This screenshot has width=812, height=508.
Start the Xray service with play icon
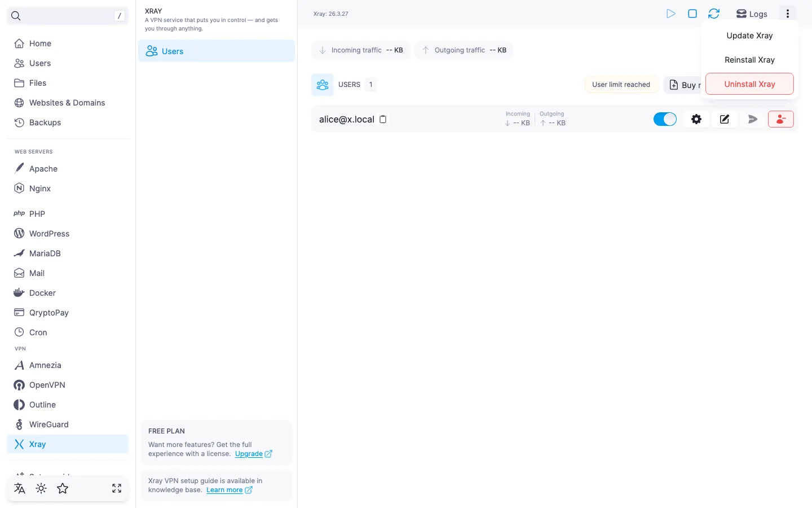[x=670, y=14]
